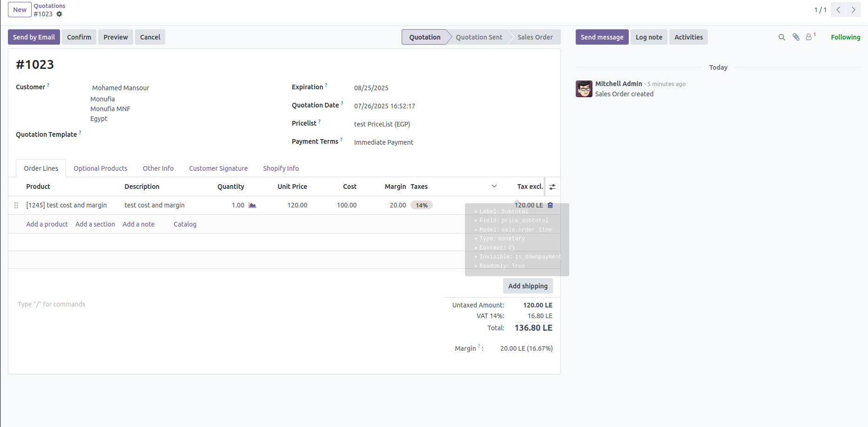Click Mitchell Admin avatar
This screenshot has height=427, width=868.
[584, 89]
